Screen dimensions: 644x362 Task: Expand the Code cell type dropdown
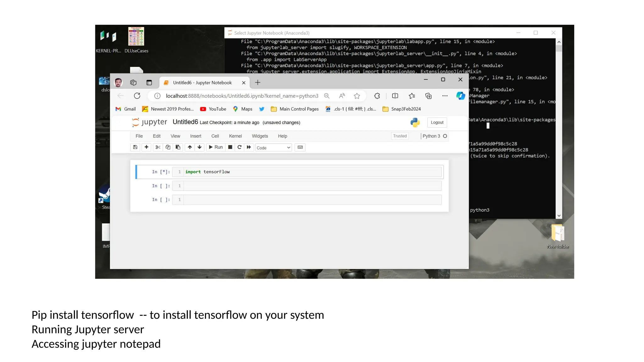pos(273,148)
